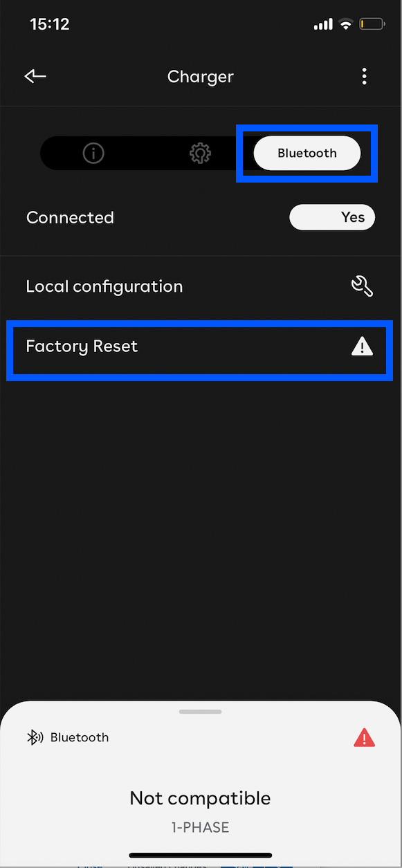Switch connection state using the Yes pill
The width and height of the screenshot is (402, 868).
coord(332,217)
